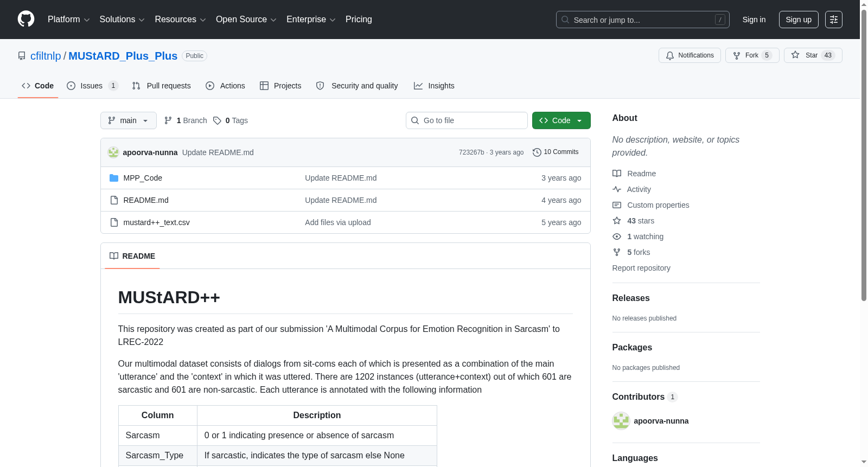Viewport: 868px width, 467px height.
Task: Expand the Enterprise menu
Action: (x=311, y=20)
